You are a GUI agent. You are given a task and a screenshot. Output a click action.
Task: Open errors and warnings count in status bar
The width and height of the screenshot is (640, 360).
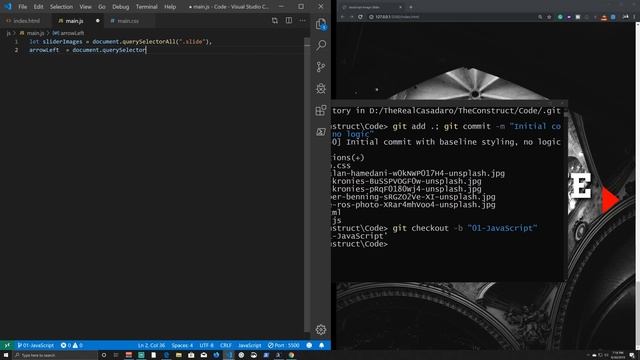71,345
